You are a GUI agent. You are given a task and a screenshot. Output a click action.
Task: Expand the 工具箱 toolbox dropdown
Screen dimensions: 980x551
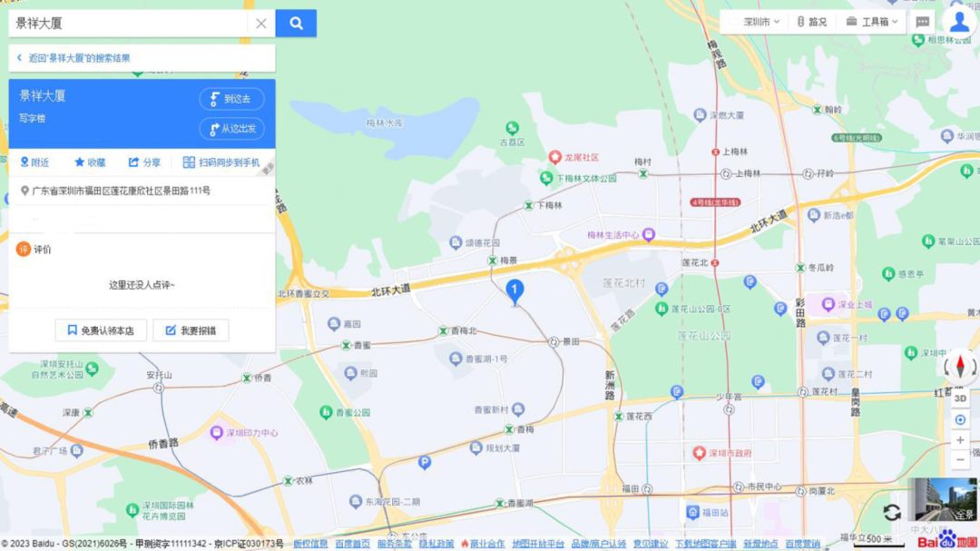pos(872,22)
